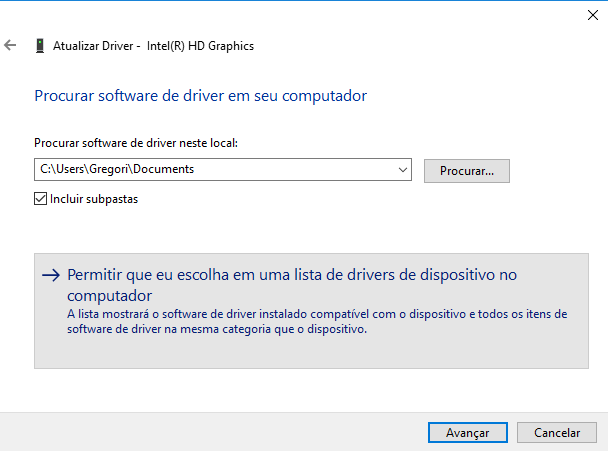The image size is (608, 453).
Task: Select the word computador in the list option
Action: click(109, 296)
